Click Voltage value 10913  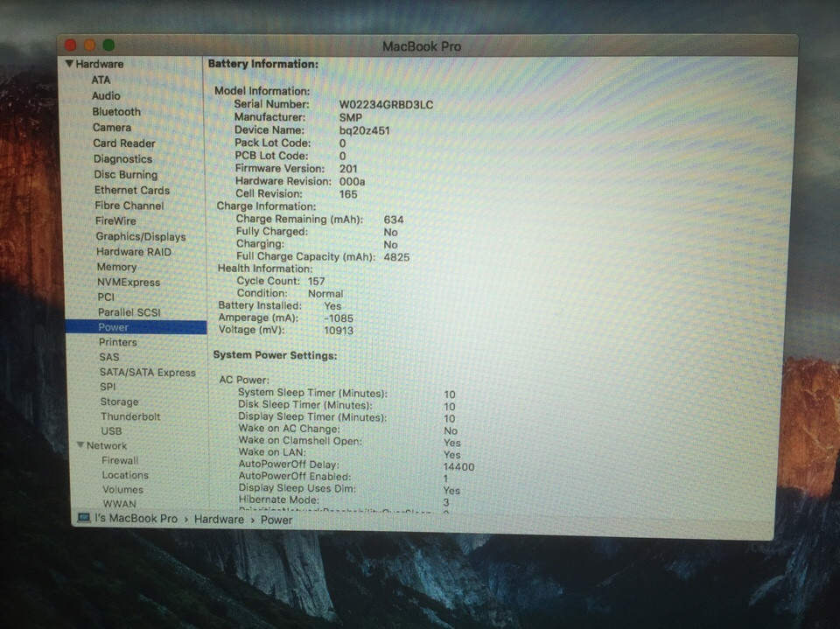[339, 331]
